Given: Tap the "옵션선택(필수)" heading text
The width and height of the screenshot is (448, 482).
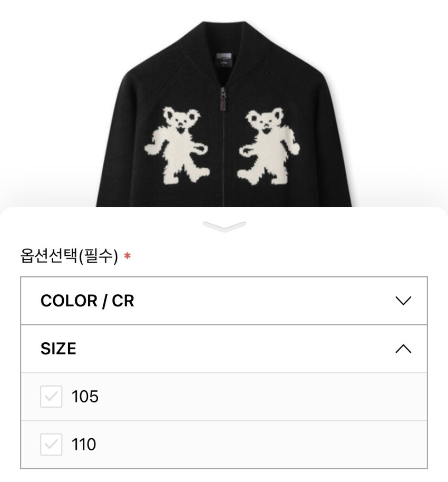Looking at the screenshot, I should coord(69,257).
